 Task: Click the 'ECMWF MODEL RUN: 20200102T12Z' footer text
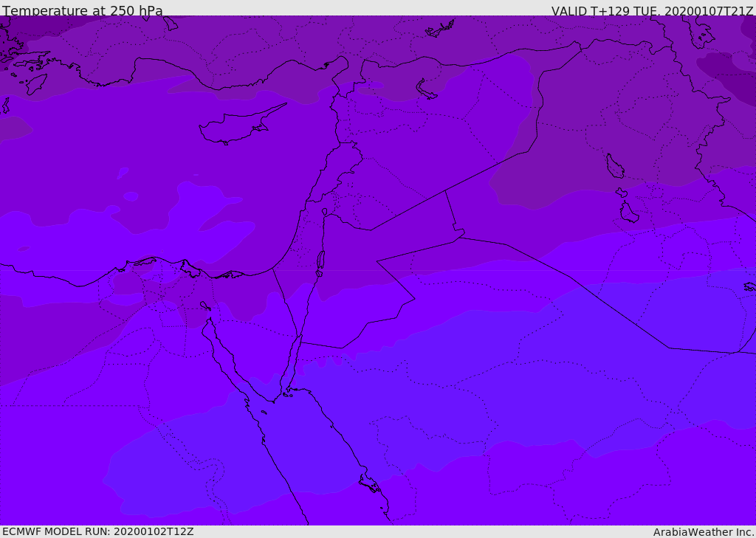[x=98, y=531]
